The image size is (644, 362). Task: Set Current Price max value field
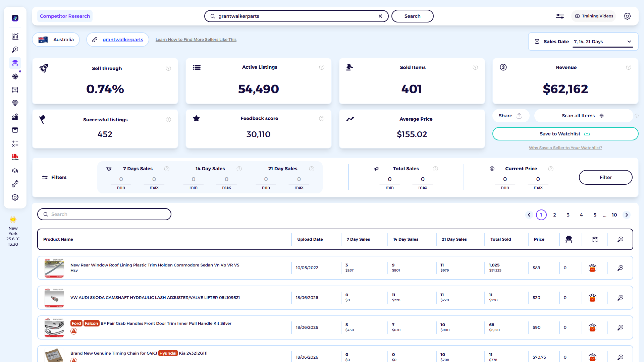[538, 179]
